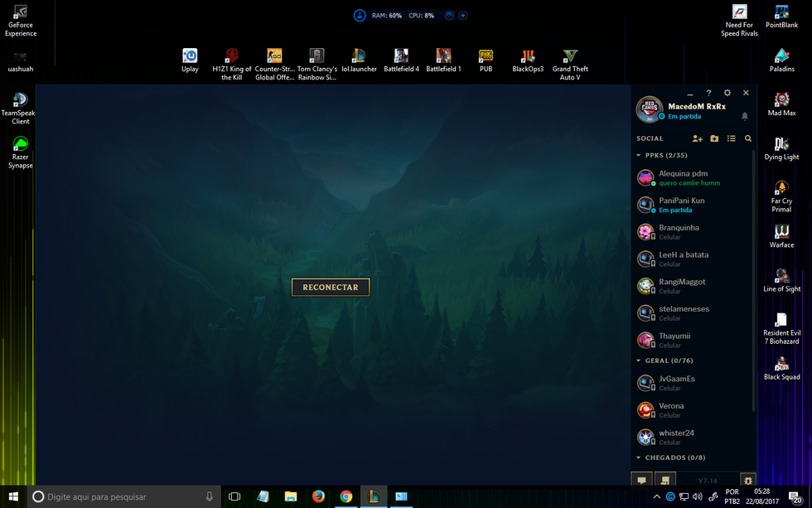Select the Need For Speed Rivals shortcut
Image resolution: width=812 pixels, height=508 pixels.
point(739,21)
